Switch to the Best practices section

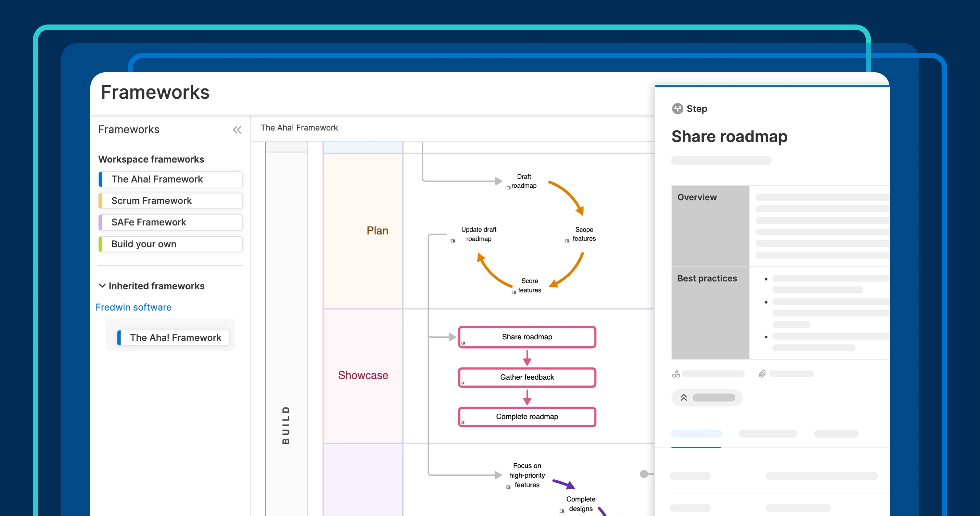[707, 278]
